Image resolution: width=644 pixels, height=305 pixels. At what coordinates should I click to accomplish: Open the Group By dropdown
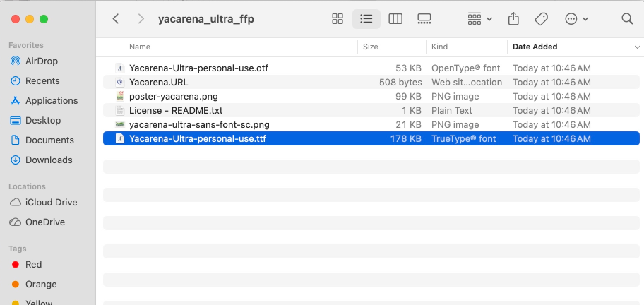pyautogui.click(x=479, y=18)
